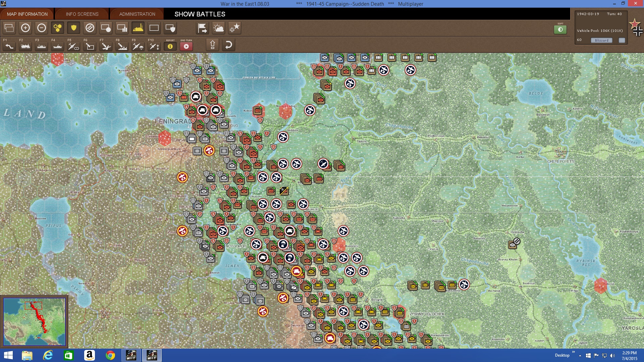Switch to first WITE taskbar window
644x362 pixels.
(x=131, y=355)
